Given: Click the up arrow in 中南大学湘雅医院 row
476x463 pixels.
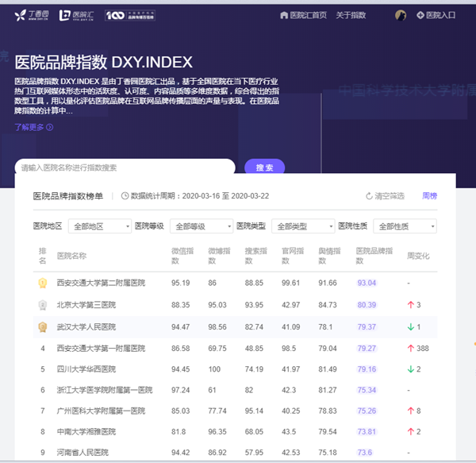Looking at the screenshot, I should (x=411, y=431).
